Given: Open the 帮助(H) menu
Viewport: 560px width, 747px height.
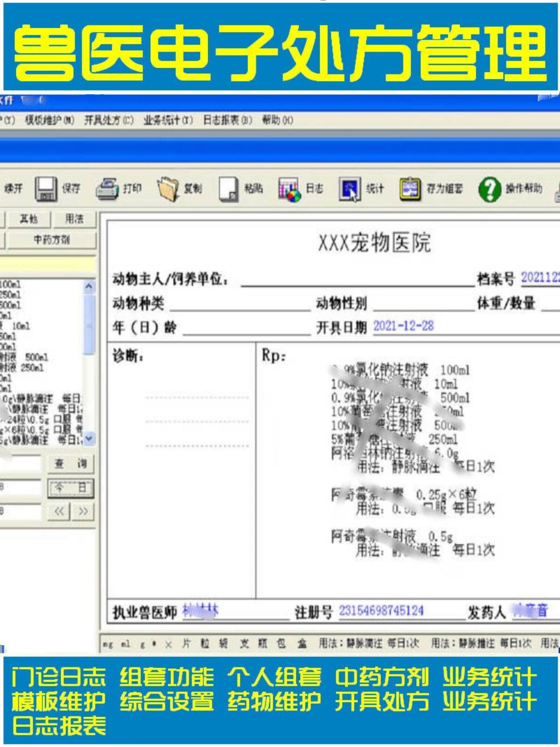Looking at the screenshot, I should coord(278,120).
